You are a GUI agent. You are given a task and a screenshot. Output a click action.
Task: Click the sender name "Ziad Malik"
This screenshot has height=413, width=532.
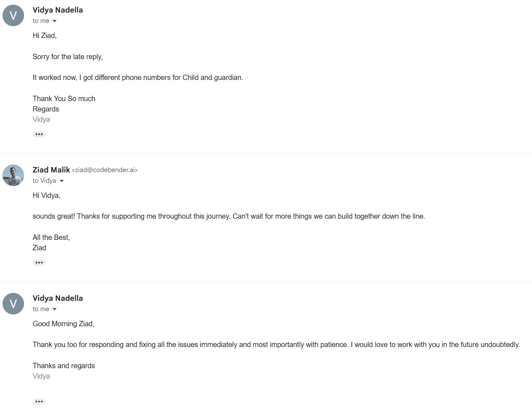point(51,170)
